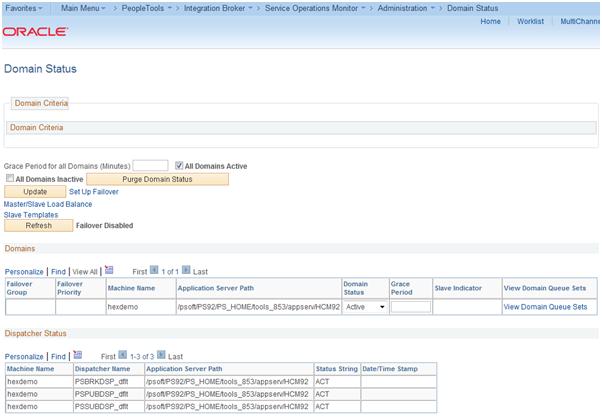Click Dispatcher Name column header
This screenshot has height=420, width=602.
tap(103, 369)
